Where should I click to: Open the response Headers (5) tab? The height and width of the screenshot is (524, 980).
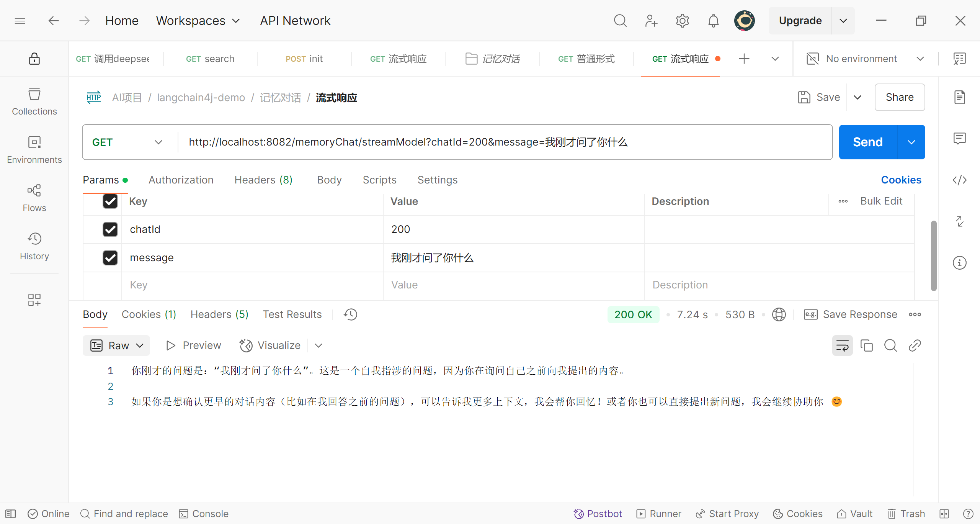tap(219, 314)
